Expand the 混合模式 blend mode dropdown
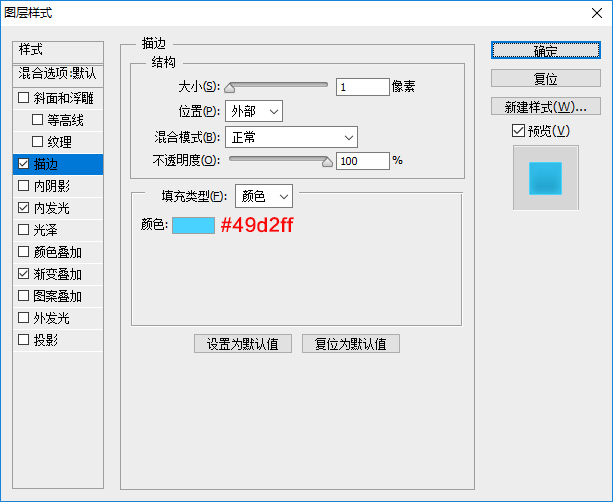613x502 pixels. (291, 137)
